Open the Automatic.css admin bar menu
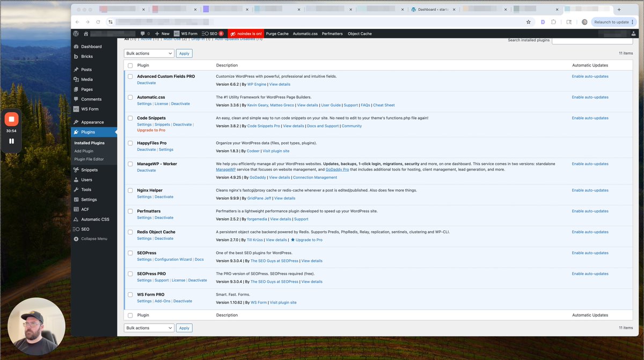The width and height of the screenshot is (644, 360). click(305, 33)
